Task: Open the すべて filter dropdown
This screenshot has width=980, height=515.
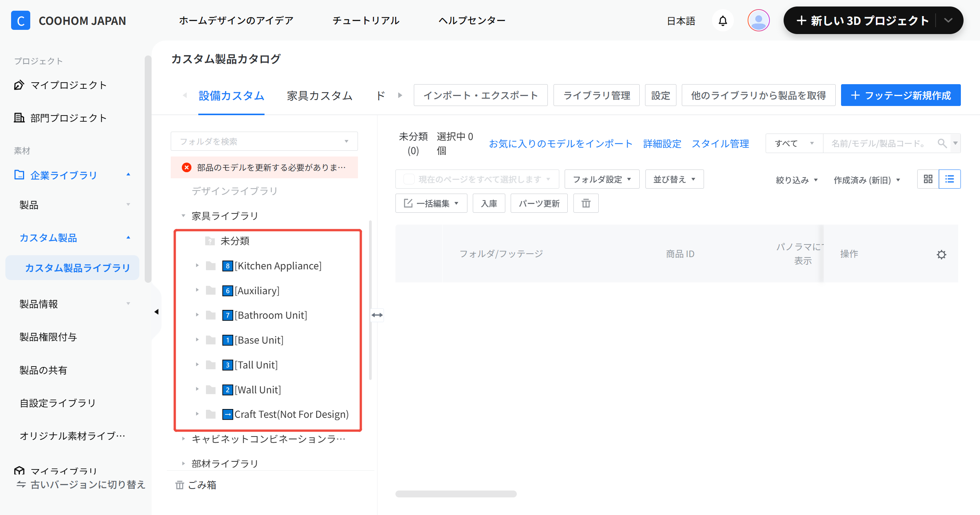Action: (794, 143)
